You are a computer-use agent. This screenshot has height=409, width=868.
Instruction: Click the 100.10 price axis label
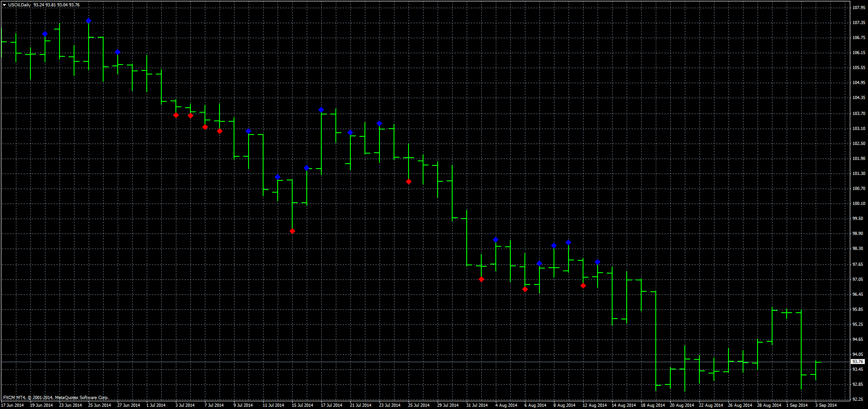coord(858,204)
